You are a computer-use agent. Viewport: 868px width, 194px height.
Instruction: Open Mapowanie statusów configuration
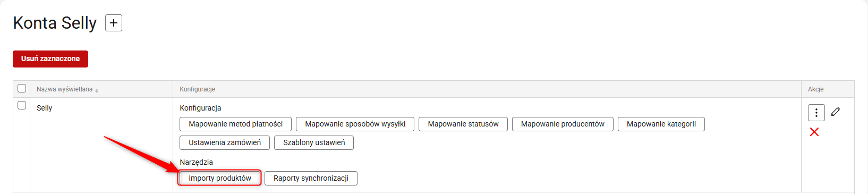click(463, 124)
